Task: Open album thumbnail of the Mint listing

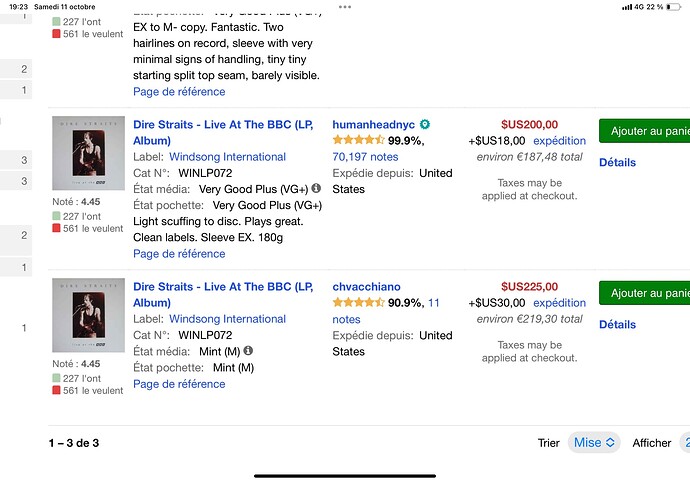Action: point(88,315)
